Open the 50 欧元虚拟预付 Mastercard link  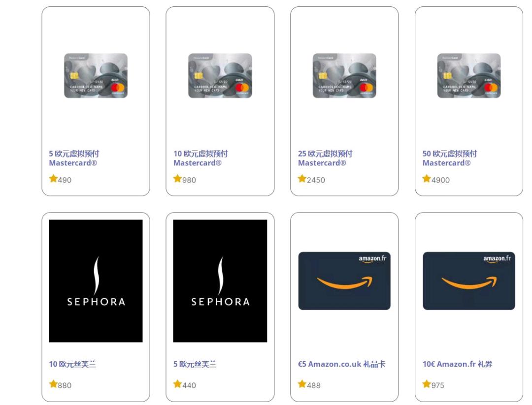tap(450, 158)
